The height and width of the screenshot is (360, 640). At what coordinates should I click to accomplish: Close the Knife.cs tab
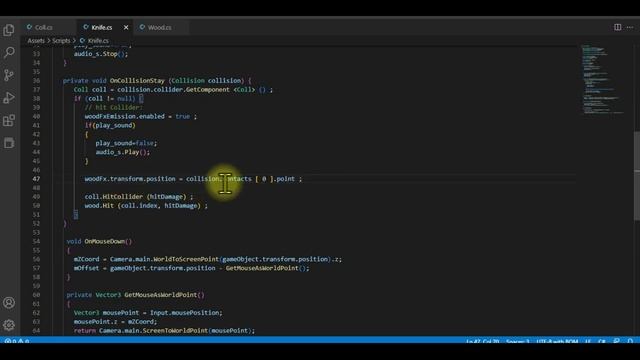coord(126,27)
